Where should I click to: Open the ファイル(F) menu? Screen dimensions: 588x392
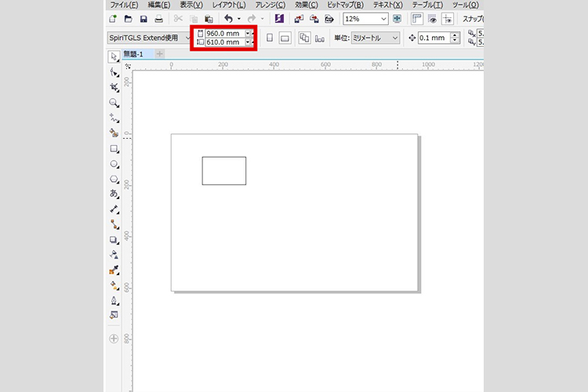coord(124,5)
